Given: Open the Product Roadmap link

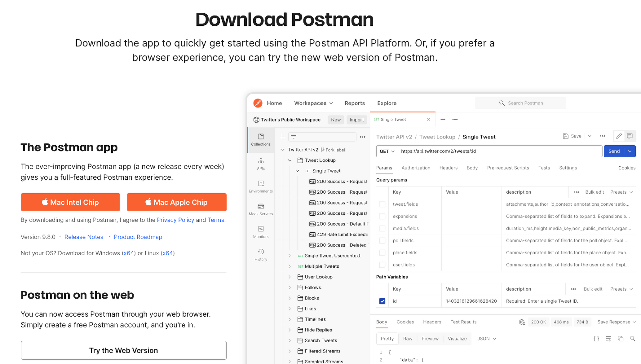Looking at the screenshot, I should [138, 237].
